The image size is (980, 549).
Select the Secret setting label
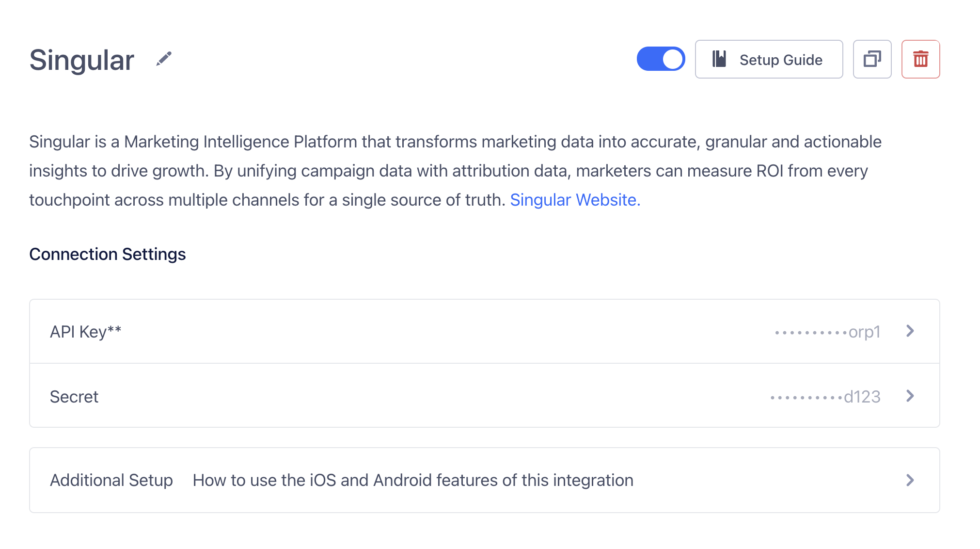point(74,397)
